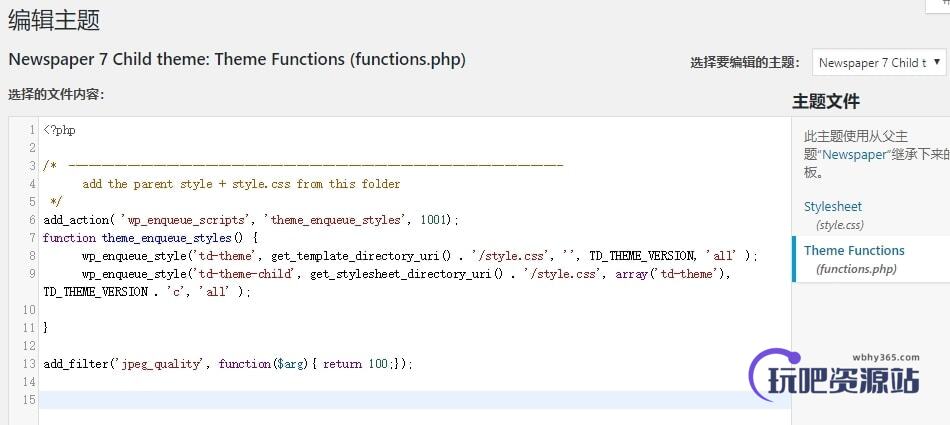Click line number 6 in gutter
The width and height of the screenshot is (950, 425).
coord(32,220)
